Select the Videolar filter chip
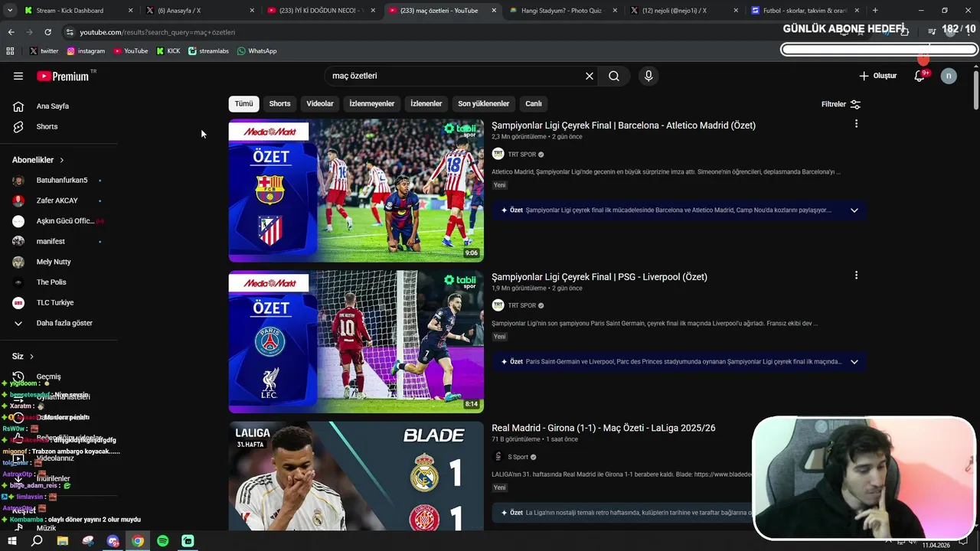 click(320, 103)
